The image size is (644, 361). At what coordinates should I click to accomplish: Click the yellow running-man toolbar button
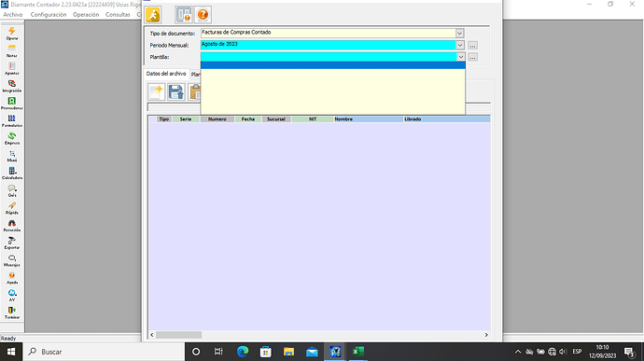click(153, 15)
